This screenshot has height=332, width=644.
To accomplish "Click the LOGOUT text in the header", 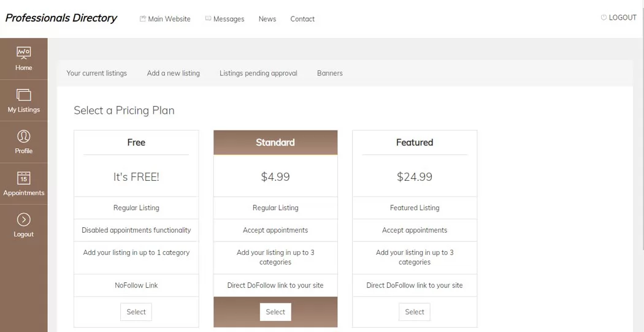I will point(623,18).
